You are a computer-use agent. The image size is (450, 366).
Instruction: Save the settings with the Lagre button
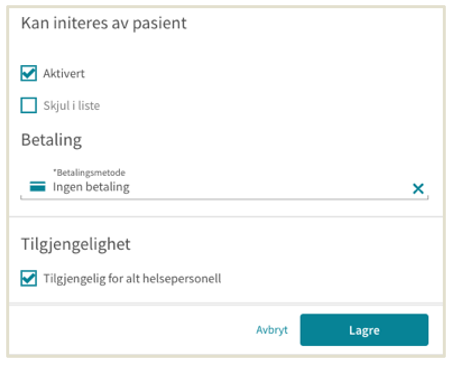[364, 330]
